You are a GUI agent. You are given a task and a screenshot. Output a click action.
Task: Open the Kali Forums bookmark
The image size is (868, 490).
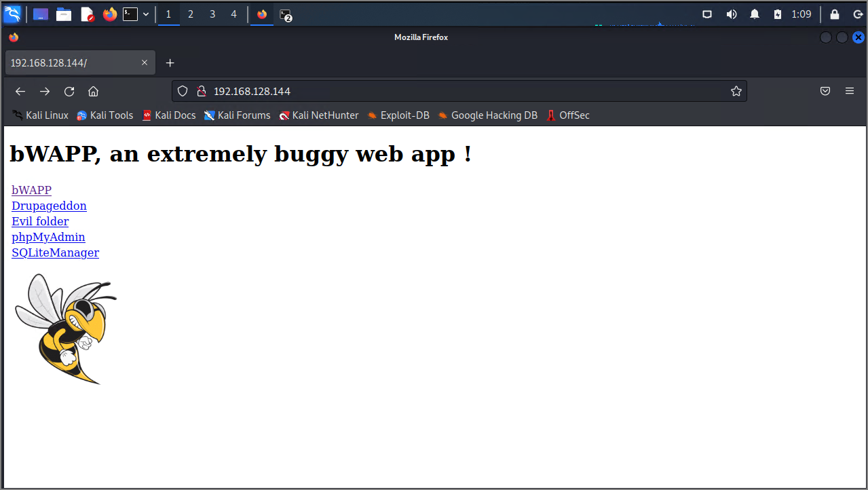click(x=237, y=115)
